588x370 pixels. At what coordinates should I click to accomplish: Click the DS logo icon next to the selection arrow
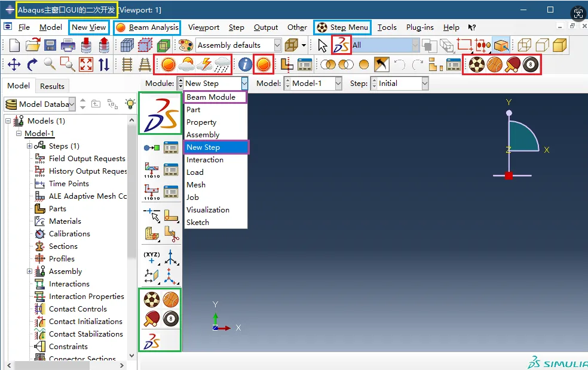[x=341, y=45]
